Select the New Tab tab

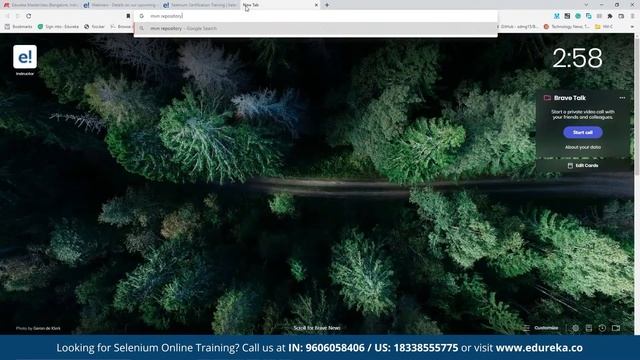[x=280, y=5]
